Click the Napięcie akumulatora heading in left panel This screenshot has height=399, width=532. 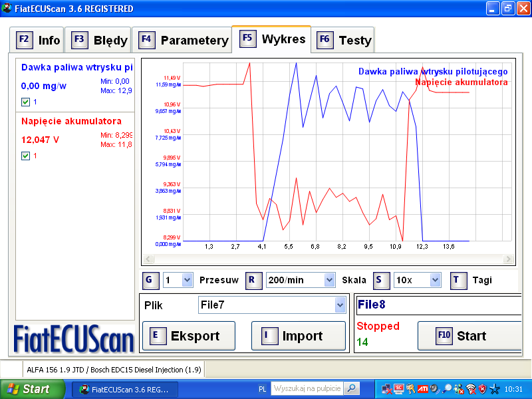71,121
